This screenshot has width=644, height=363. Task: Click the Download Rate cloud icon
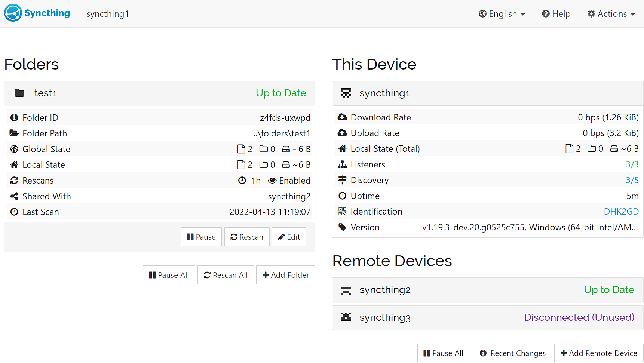(x=343, y=117)
